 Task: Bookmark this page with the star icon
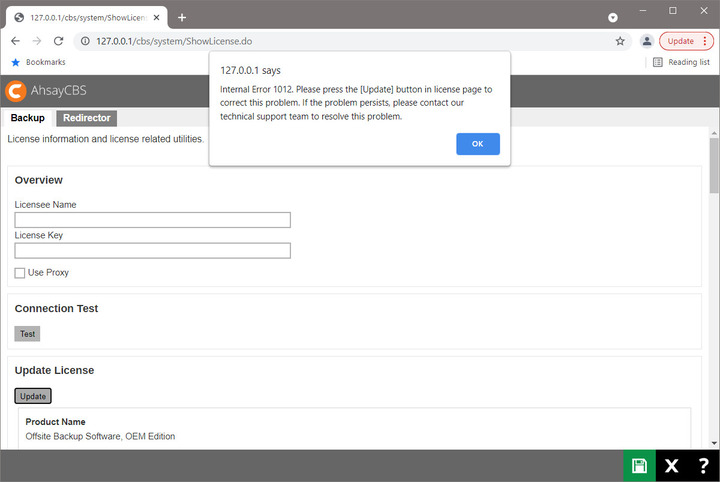pyautogui.click(x=620, y=41)
